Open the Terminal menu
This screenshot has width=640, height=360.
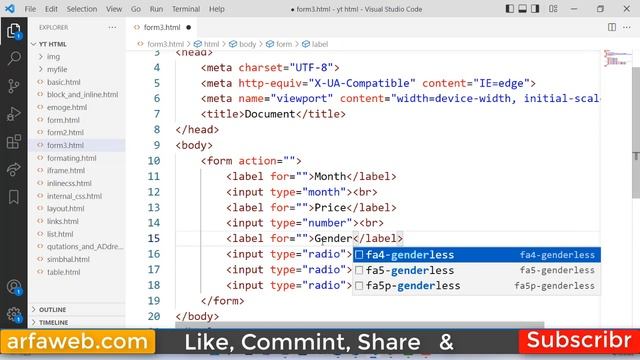[186, 9]
